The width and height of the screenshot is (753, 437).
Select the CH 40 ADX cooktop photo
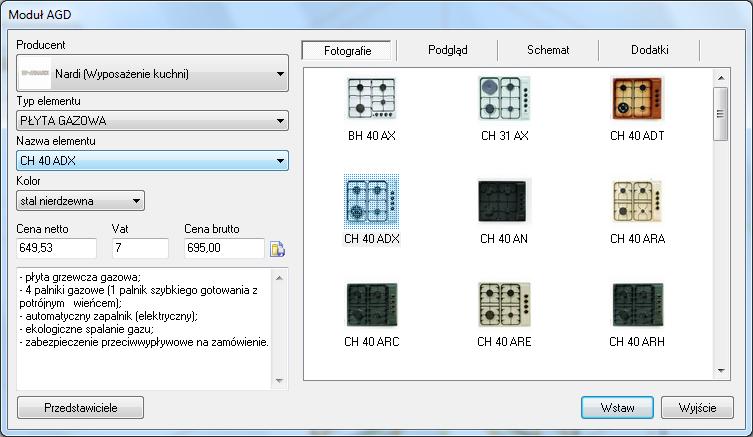(371, 201)
